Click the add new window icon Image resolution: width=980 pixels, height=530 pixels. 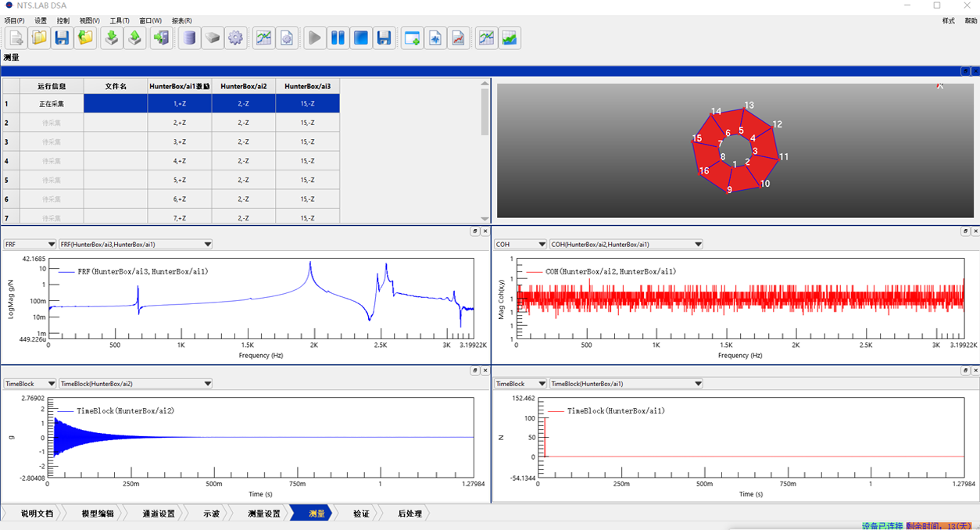(412, 38)
